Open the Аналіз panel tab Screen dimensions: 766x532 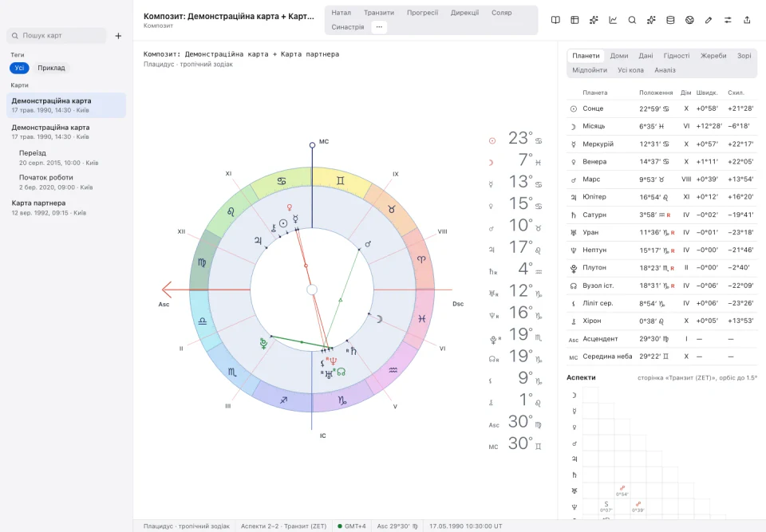pos(665,70)
